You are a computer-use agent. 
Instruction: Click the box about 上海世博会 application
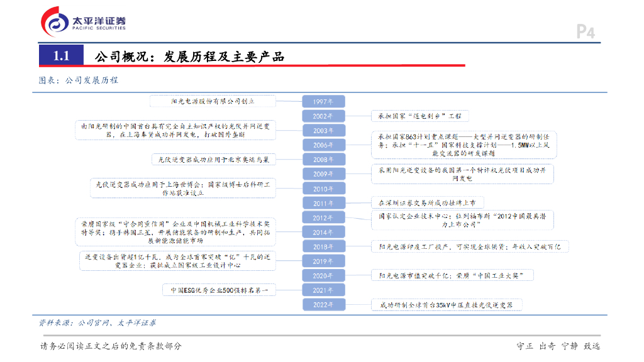pos(183,189)
